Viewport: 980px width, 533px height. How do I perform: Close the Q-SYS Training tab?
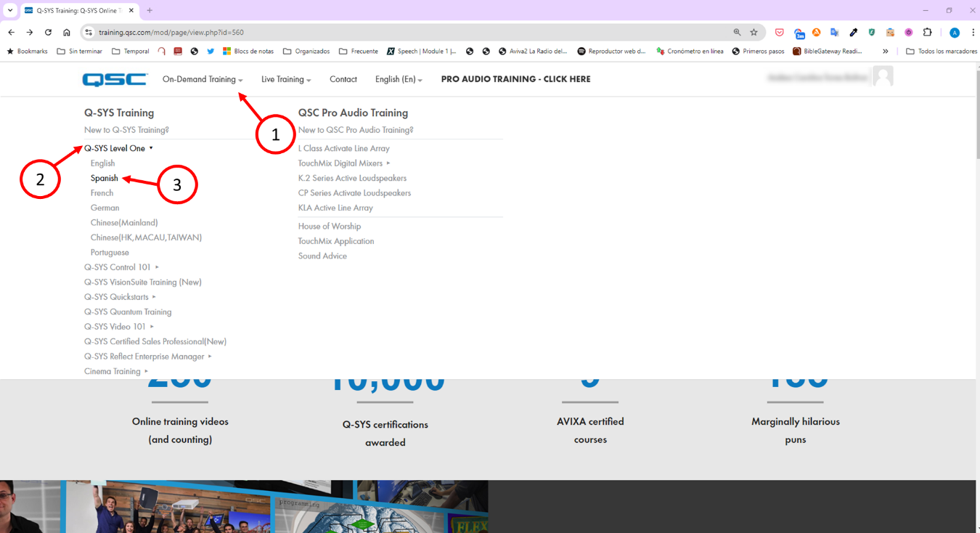(131, 10)
